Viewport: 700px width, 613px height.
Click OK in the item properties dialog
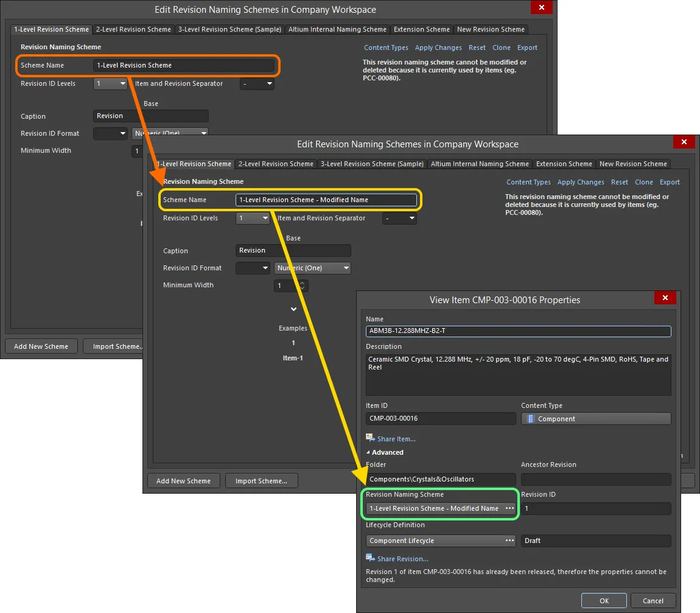604,600
